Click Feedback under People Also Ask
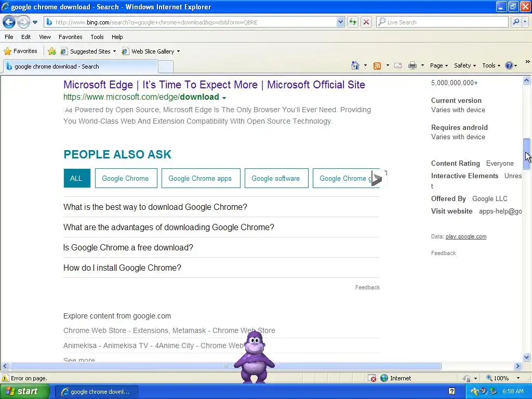The width and height of the screenshot is (532, 399). point(367,287)
